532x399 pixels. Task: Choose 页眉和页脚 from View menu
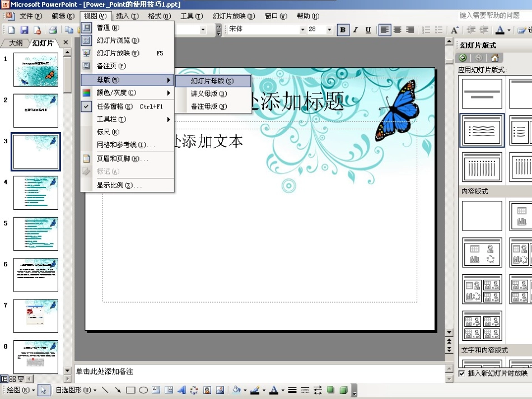pos(127,158)
